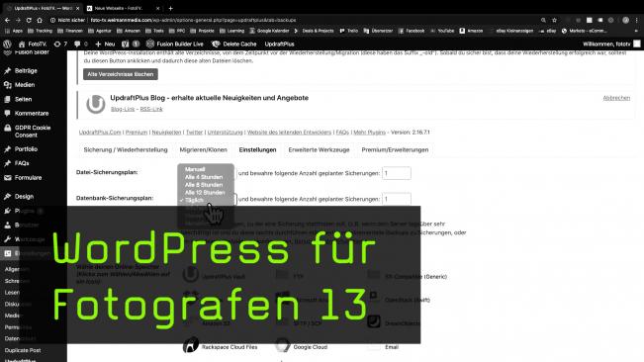Open Finanzen bookmarks folder

click(x=70, y=31)
